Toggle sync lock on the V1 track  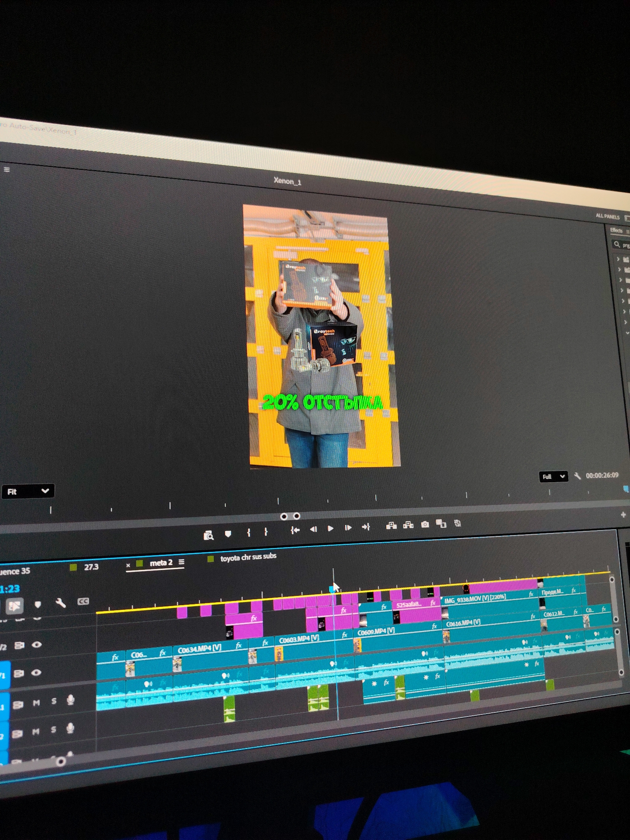tap(18, 673)
